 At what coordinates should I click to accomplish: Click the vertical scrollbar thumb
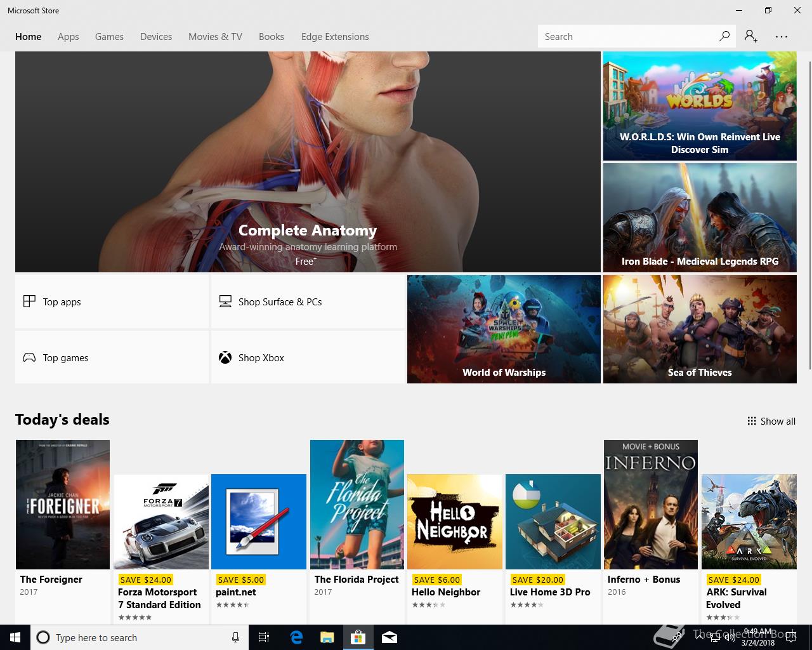(809, 215)
